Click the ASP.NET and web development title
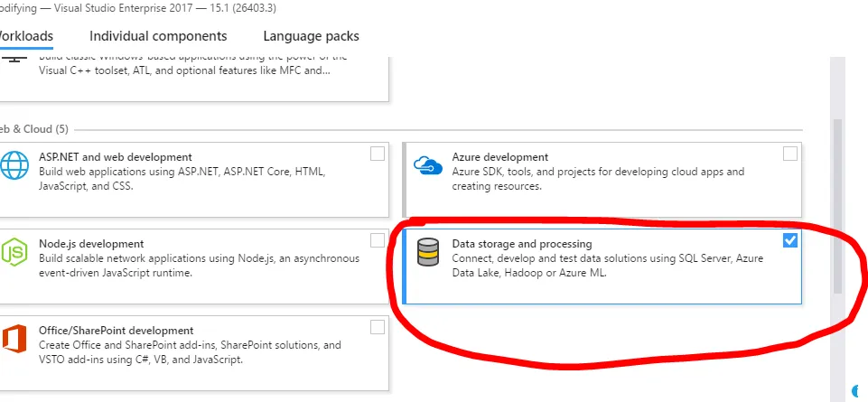Viewport: 868px width, 402px height. click(x=115, y=157)
